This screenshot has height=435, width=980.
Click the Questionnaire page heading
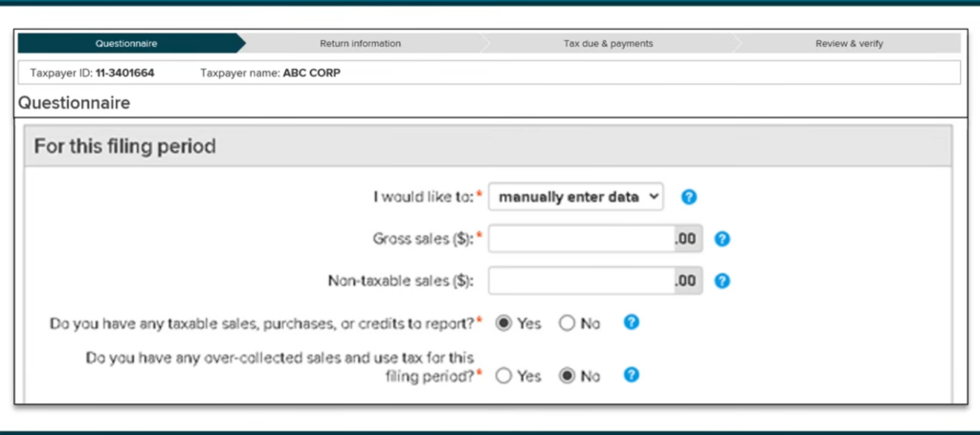point(74,103)
